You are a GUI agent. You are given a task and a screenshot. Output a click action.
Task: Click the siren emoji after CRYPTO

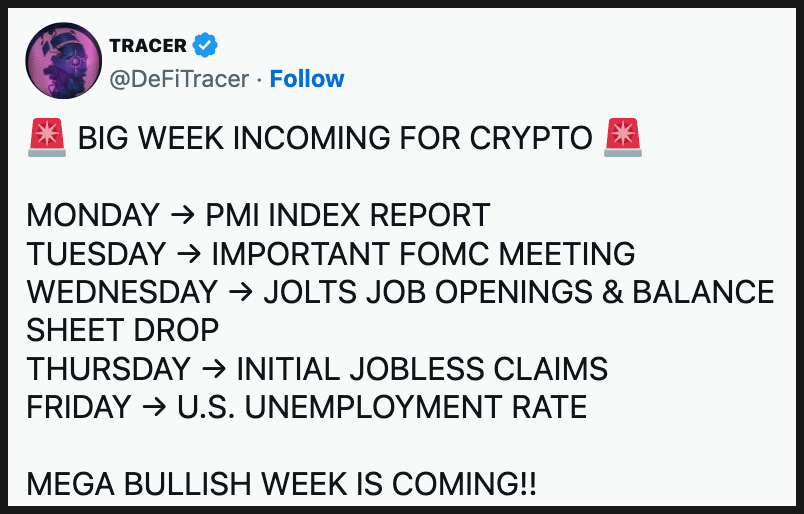(623, 137)
